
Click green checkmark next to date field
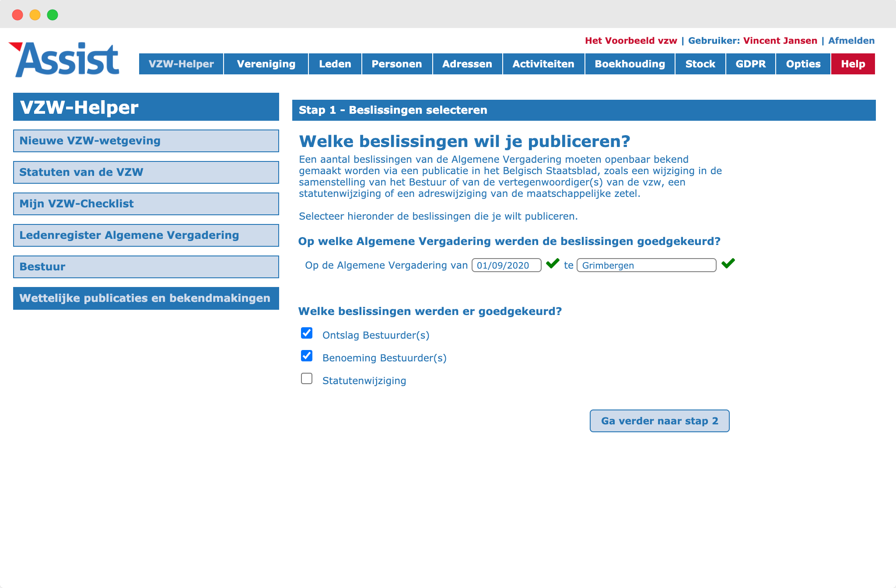(553, 263)
